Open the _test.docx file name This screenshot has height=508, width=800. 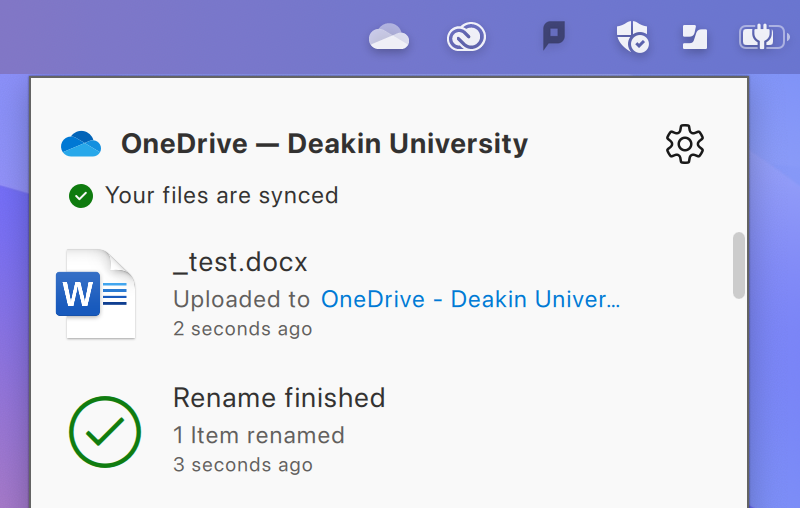(240, 262)
